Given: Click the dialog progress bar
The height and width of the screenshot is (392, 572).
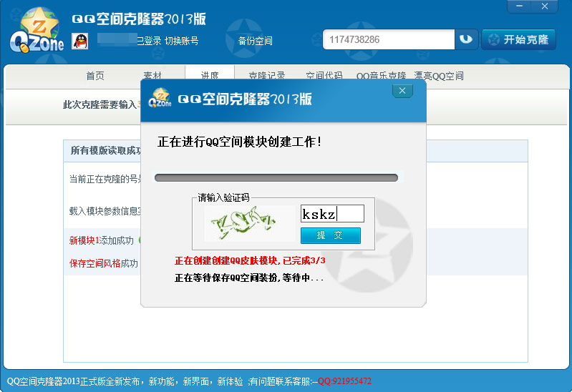Looking at the screenshot, I should [276, 177].
